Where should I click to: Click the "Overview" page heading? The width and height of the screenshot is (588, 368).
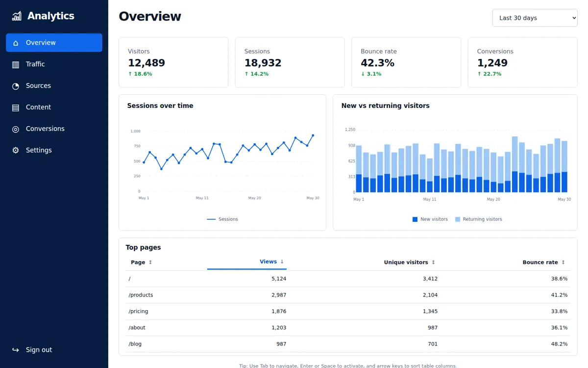pyautogui.click(x=150, y=16)
